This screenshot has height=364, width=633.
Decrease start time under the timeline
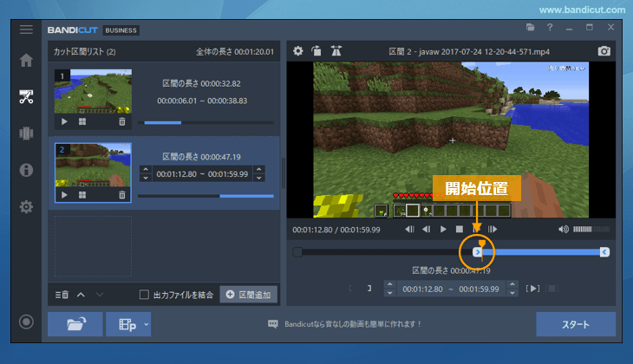(389, 293)
